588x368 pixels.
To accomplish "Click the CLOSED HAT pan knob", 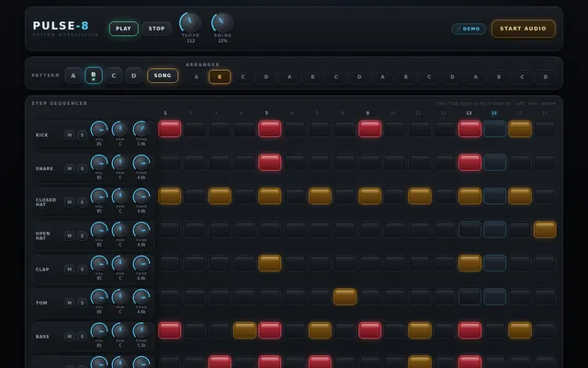I will [120, 197].
